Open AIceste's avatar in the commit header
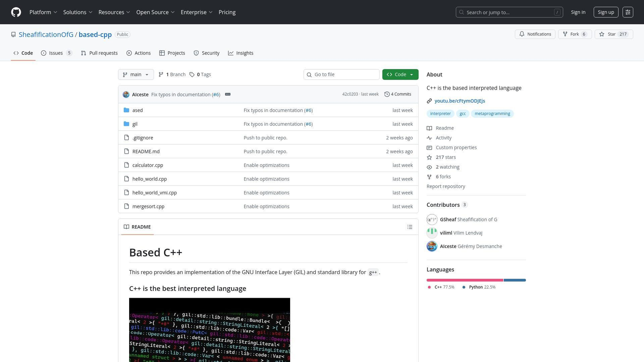The height and width of the screenshot is (362, 644). (126, 95)
